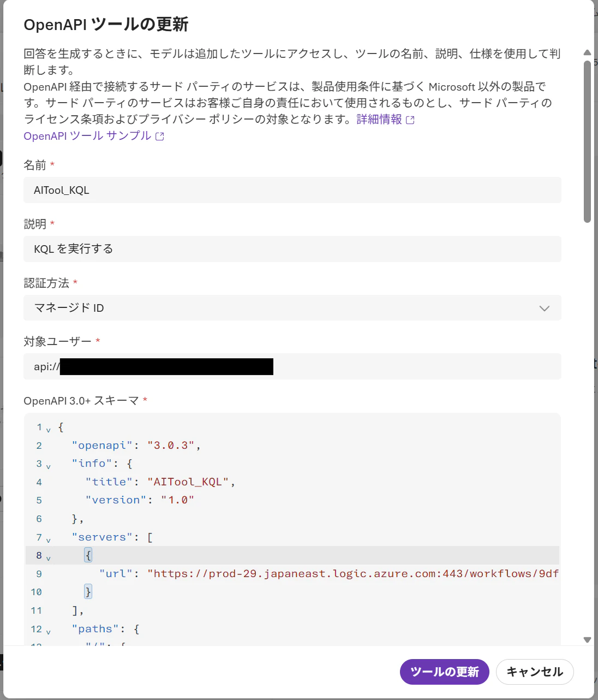Click the OpenAPI ツールの更新 dialog title

106,25
